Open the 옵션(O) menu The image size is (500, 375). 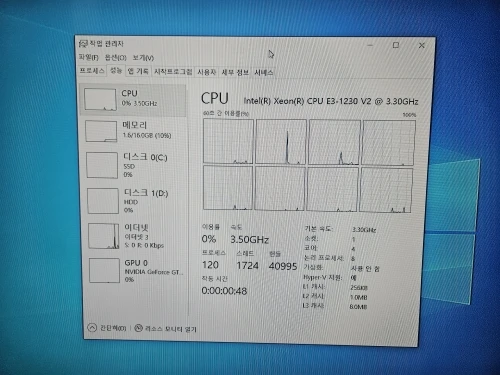click(x=116, y=58)
